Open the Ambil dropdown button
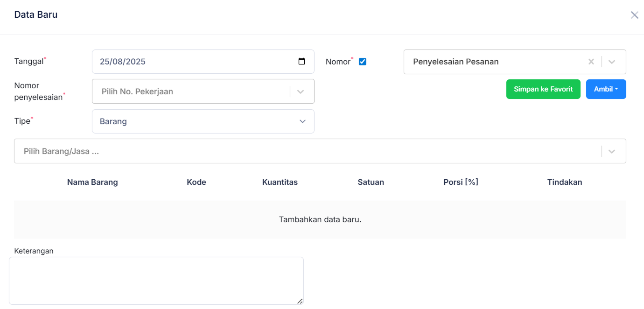The image size is (644, 309). pyautogui.click(x=606, y=89)
